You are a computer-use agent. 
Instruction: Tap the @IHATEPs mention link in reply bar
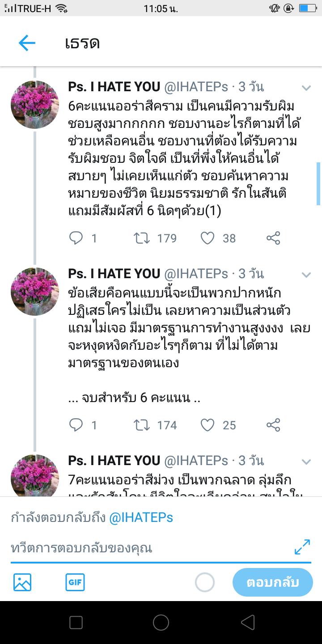click(x=141, y=518)
